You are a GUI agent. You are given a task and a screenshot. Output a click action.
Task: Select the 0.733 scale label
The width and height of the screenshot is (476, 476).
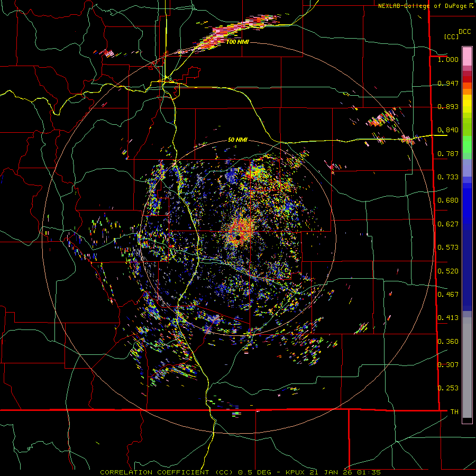(448, 177)
